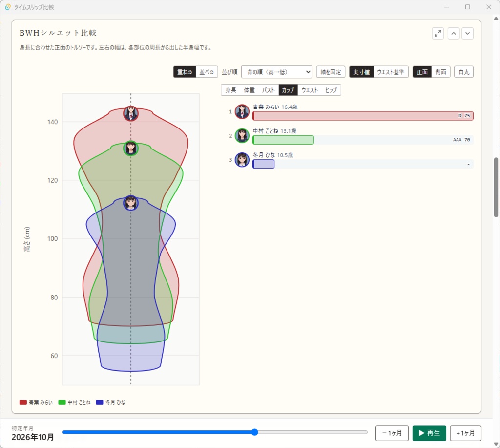
Task: Click 青葉 みらい avatar on the red silhouette
Action: [x=131, y=113]
